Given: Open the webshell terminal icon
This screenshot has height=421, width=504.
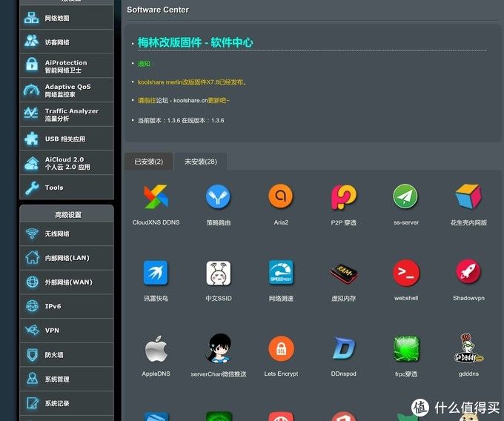Looking at the screenshot, I should coord(406,273).
